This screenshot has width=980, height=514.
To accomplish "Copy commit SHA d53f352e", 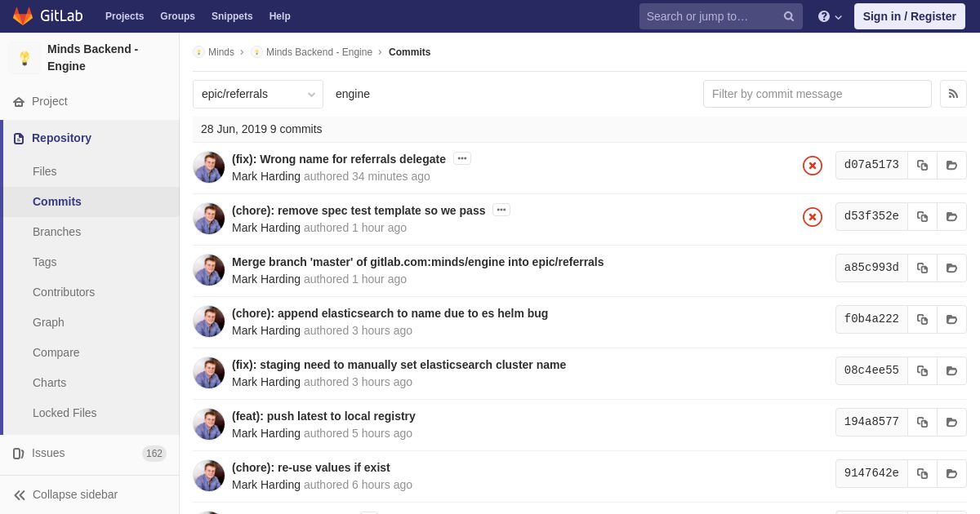I will click(922, 216).
